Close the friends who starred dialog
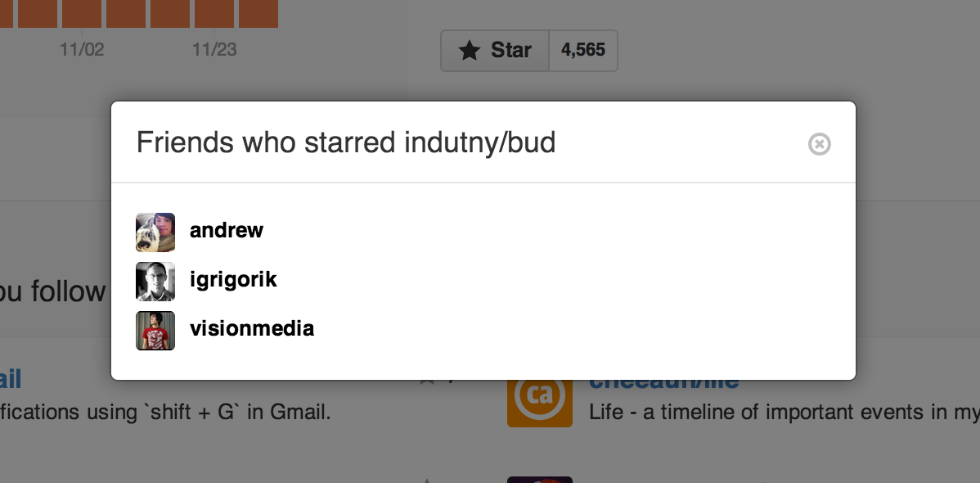Screen dimensions: 980x483 pyautogui.click(x=819, y=144)
